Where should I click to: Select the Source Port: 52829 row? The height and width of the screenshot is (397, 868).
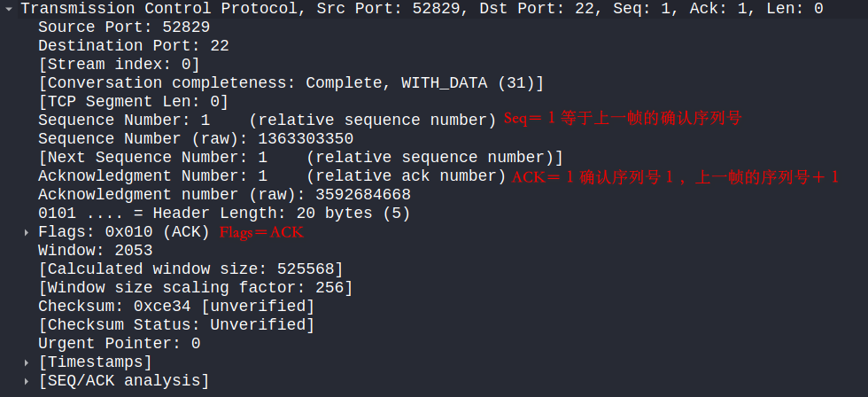pos(124,27)
